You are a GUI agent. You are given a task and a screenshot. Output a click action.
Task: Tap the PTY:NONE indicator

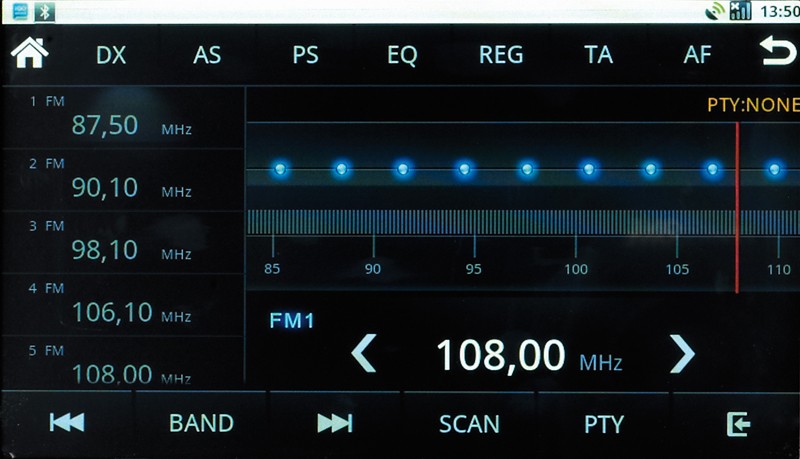(x=753, y=105)
